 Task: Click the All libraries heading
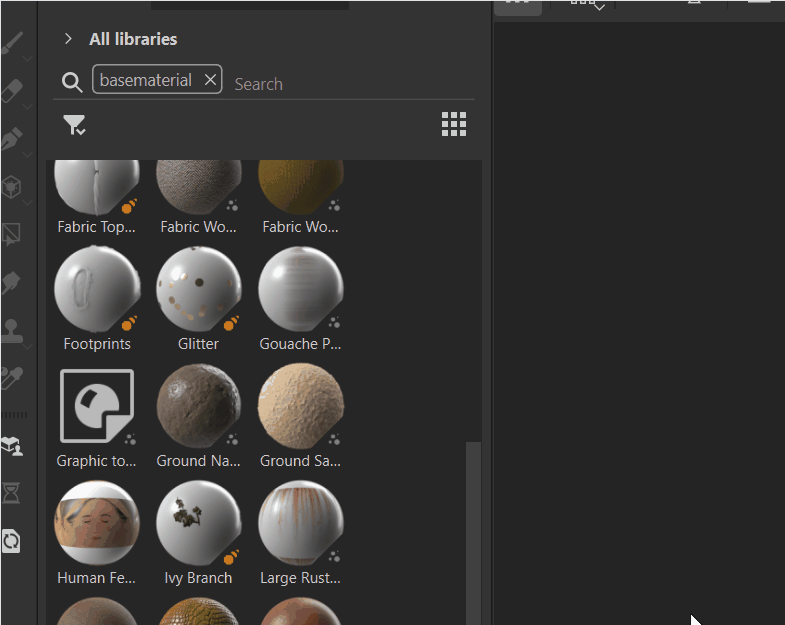tap(133, 39)
